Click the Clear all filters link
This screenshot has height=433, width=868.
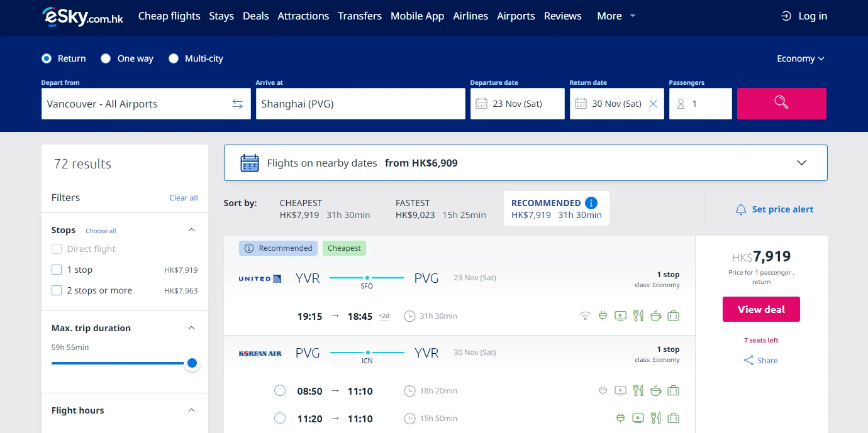[184, 197]
